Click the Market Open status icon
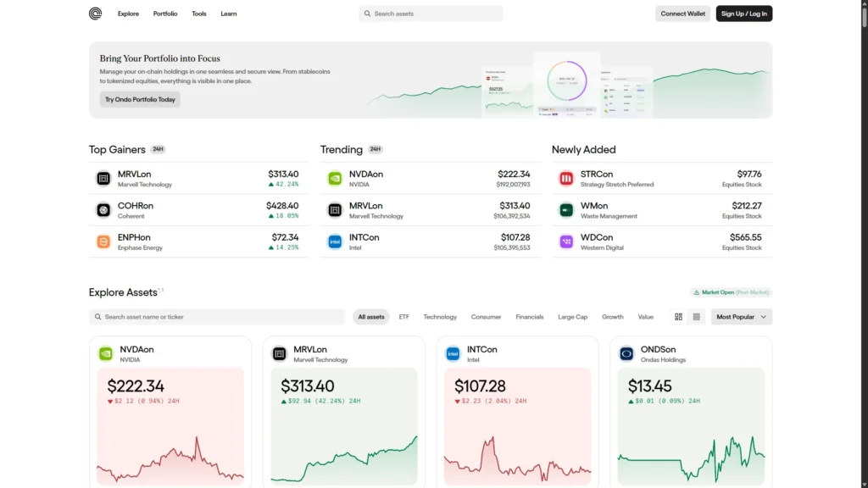Screen dimensions: 868x488 (x=697, y=292)
